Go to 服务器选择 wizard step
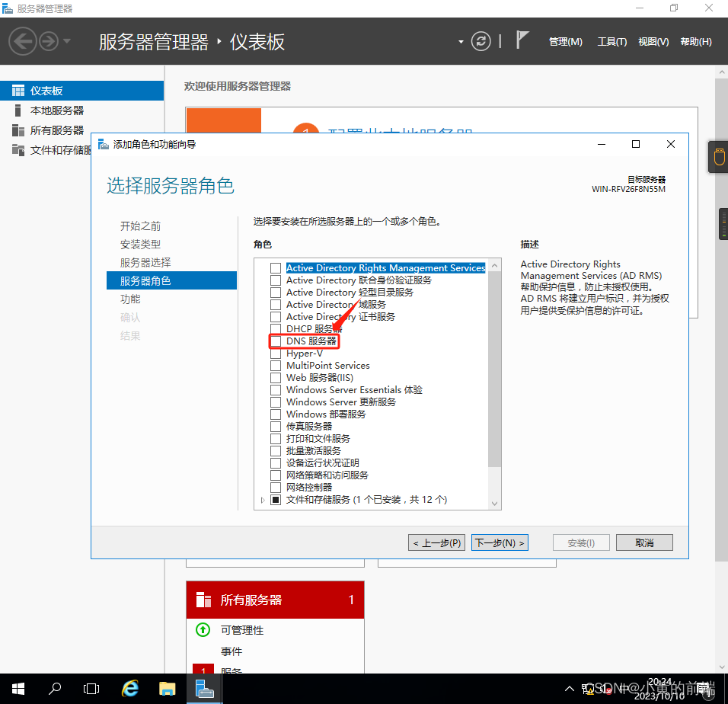 [145, 263]
